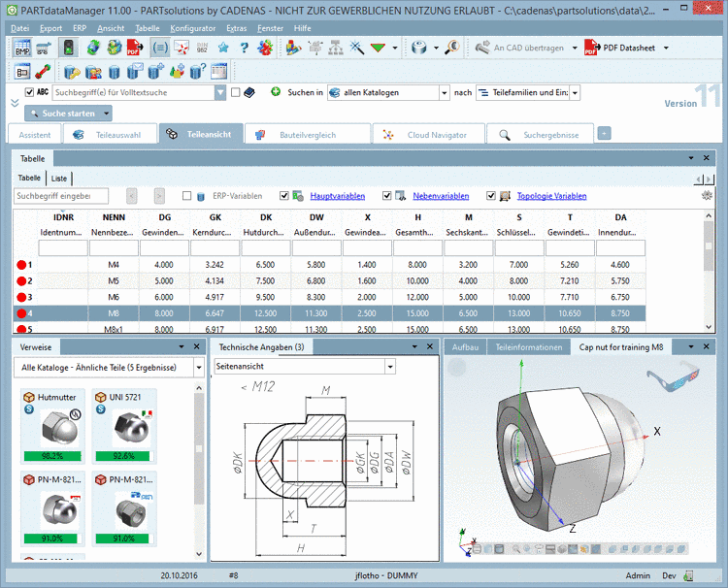Viewport: 728px width, 588px height.
Task: Click the red connecting rod icon
Action: point(43,72)
